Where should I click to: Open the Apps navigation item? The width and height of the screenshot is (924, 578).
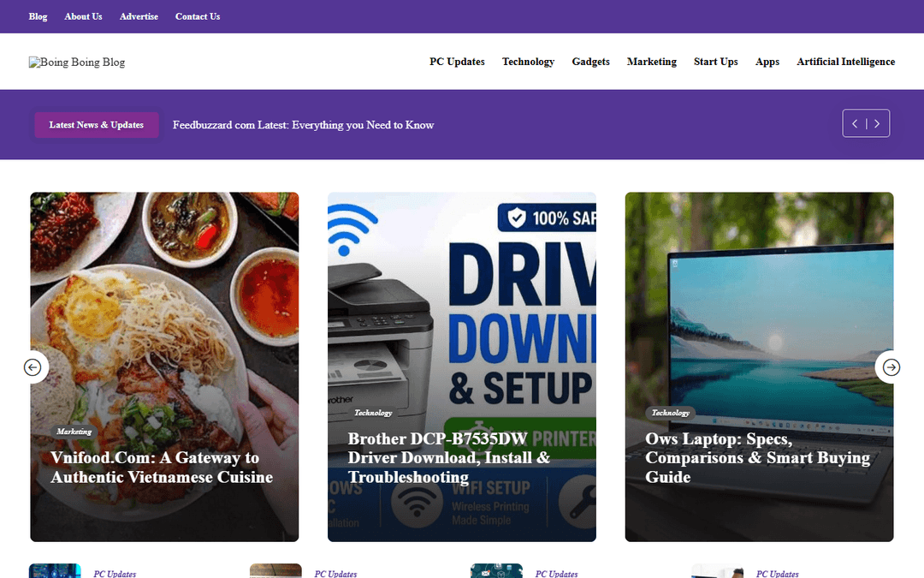[767, 62]
